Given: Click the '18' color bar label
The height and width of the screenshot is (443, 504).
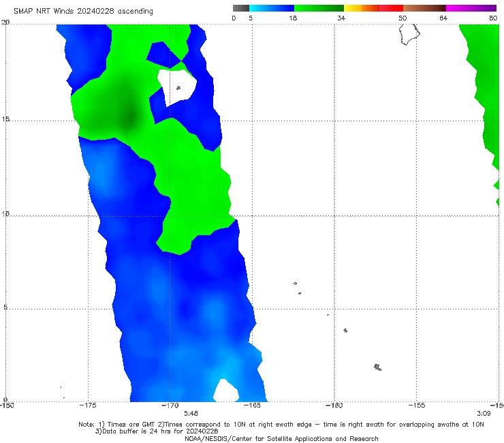Looking at the screenshot, I should coord(293,18).
